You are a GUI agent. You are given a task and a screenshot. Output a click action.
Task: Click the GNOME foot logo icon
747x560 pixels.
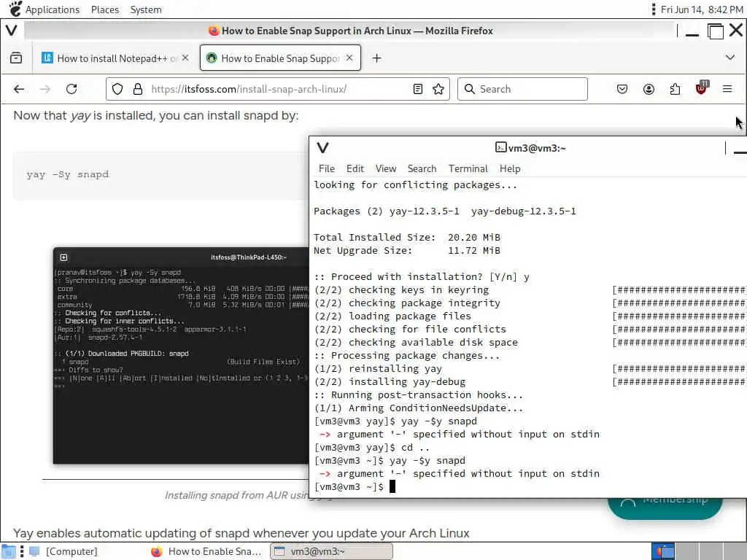tap(15, 9)
